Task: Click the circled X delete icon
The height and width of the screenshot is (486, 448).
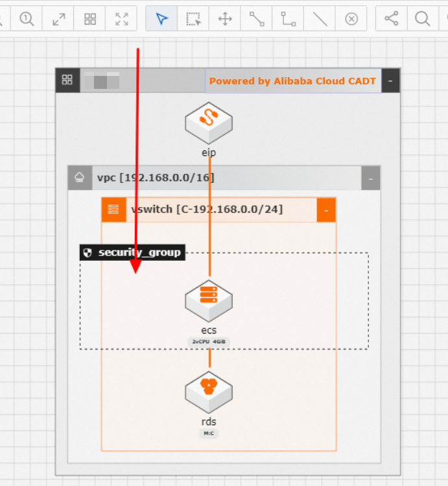Action: pyautogui.click(x=351, y=19)
